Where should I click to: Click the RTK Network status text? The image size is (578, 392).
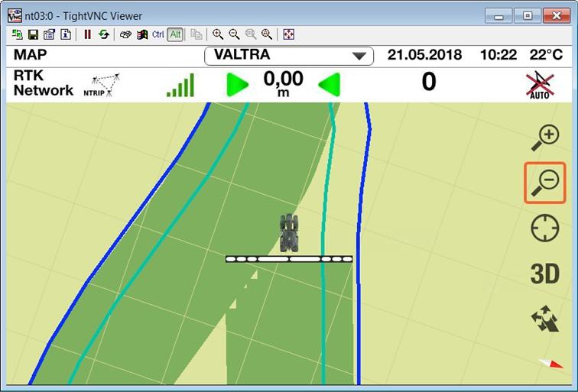coord(43,83)
